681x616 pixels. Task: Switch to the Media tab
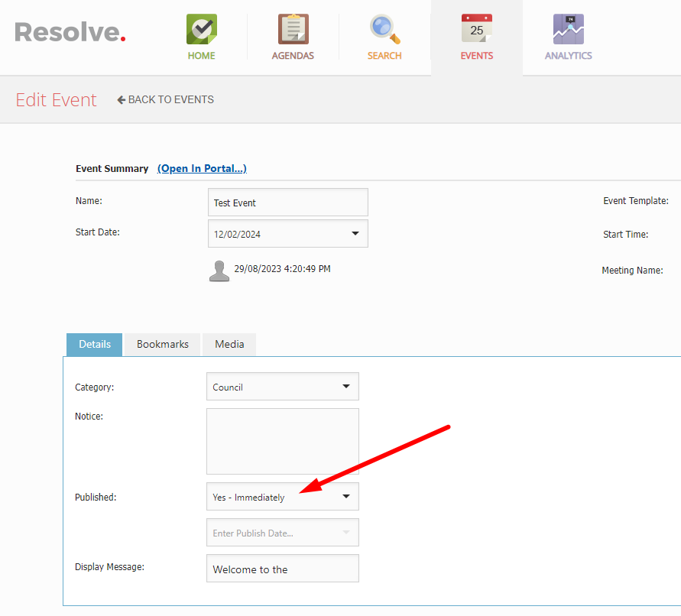229,344
